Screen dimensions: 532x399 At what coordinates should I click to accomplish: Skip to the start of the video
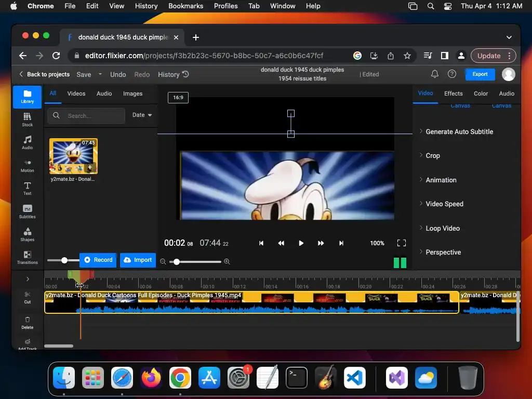pos(261,243)
